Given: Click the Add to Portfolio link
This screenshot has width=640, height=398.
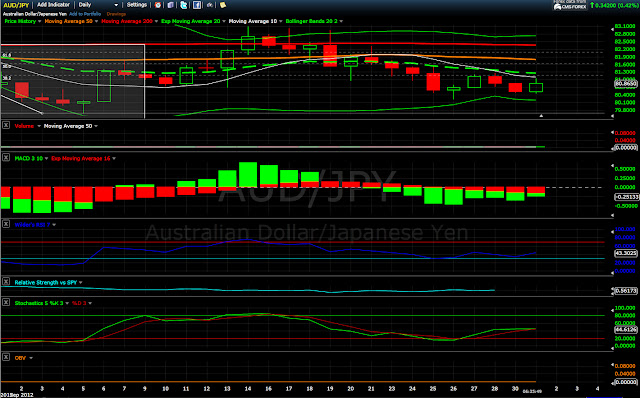Looking at the screenshot, I should click(x=85, y=14).
